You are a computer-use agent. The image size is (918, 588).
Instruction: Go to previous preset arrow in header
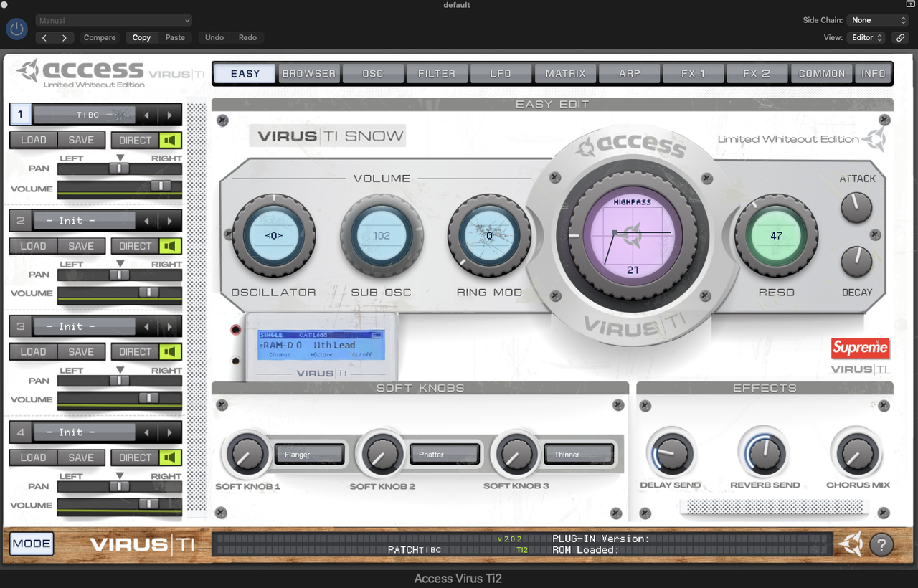45,37
